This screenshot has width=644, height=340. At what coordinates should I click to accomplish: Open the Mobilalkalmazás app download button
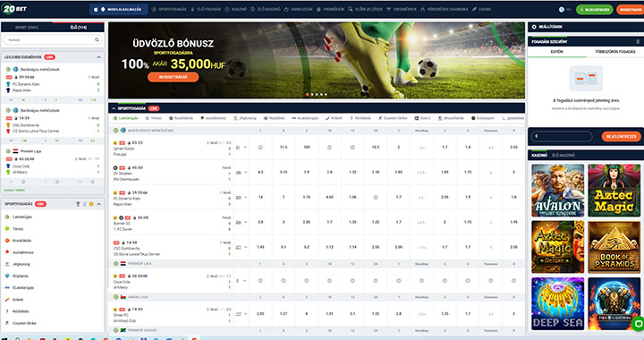118,9
